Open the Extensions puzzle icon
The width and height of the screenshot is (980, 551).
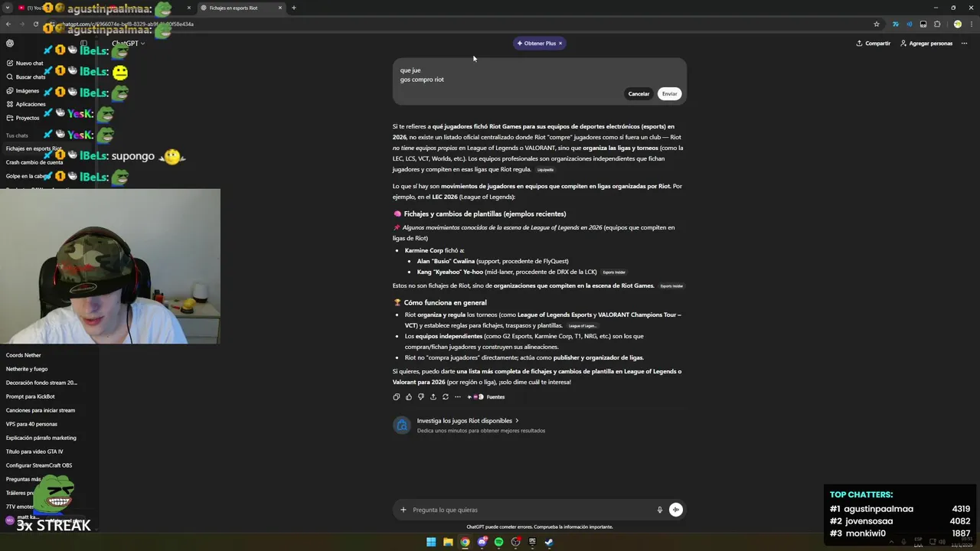pos(937,24)
